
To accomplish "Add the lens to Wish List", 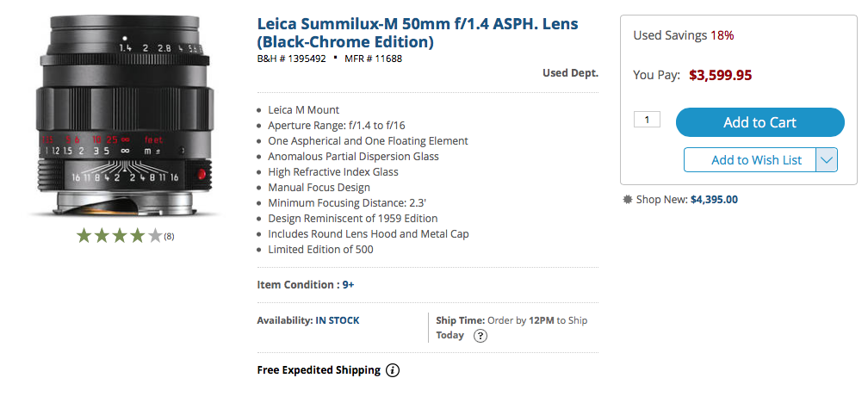I will (750, 160).
